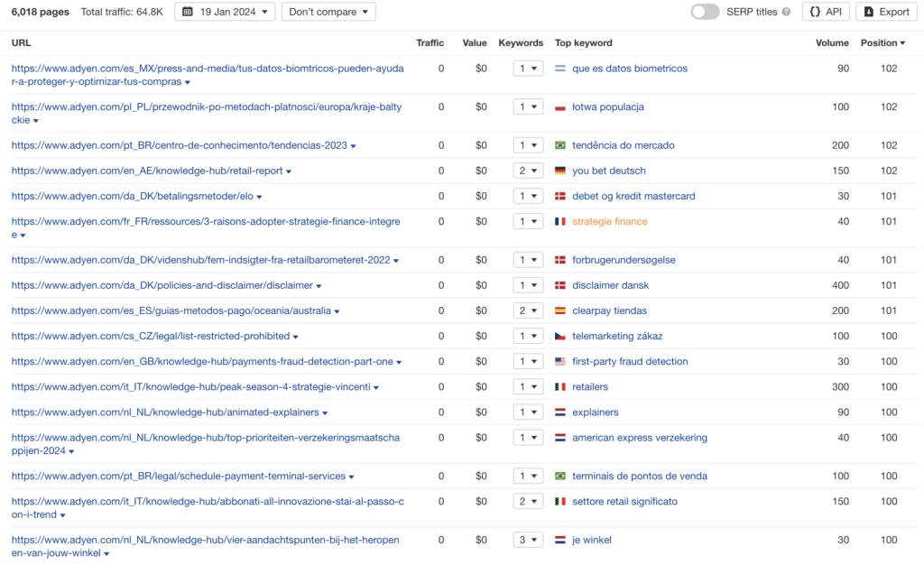The height and width of the screenshot is (565, 924).
Task: Open the cs_CZ list-restricted-prohibited URL
Action: (x=151, y=337)
